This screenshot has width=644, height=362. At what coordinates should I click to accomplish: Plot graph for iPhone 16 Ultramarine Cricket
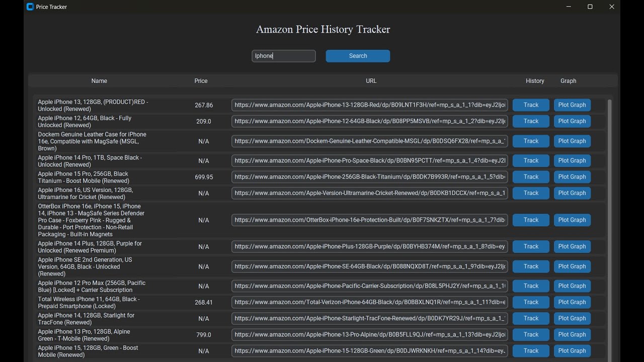point(572,193)
